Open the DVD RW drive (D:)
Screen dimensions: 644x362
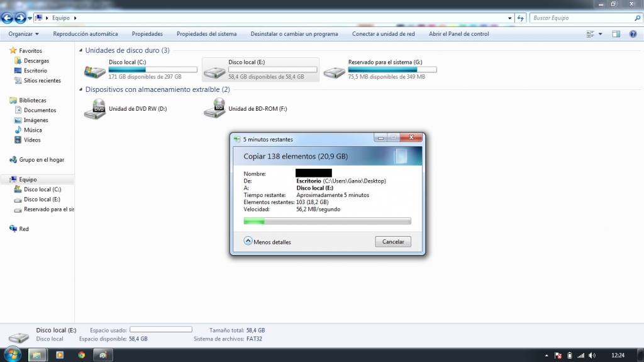tap(94, 109)
